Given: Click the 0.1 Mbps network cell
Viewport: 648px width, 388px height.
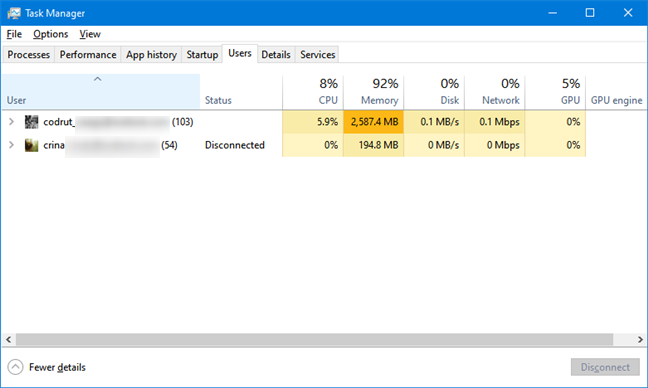Looking at the screenshot, I should [495, 122].
